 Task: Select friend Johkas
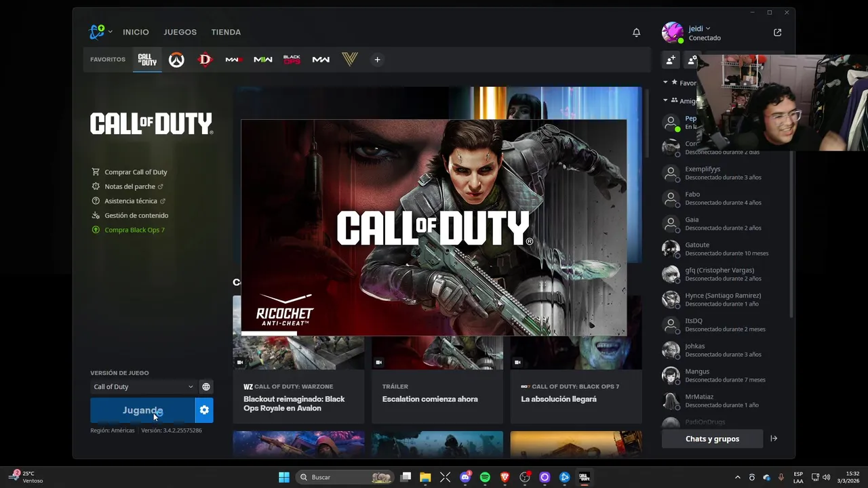723,350
